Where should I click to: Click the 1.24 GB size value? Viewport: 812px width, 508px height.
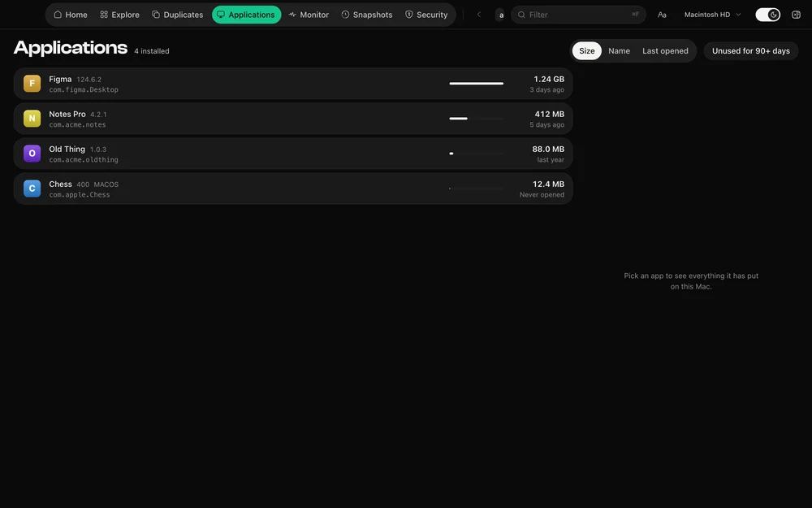549,80
